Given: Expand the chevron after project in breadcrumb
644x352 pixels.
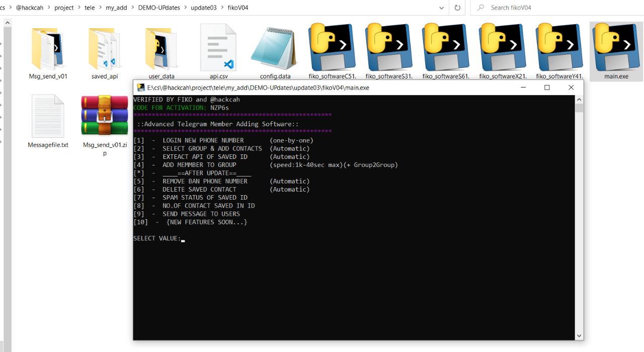Looking at the screenshot, I should pos(79,8).
